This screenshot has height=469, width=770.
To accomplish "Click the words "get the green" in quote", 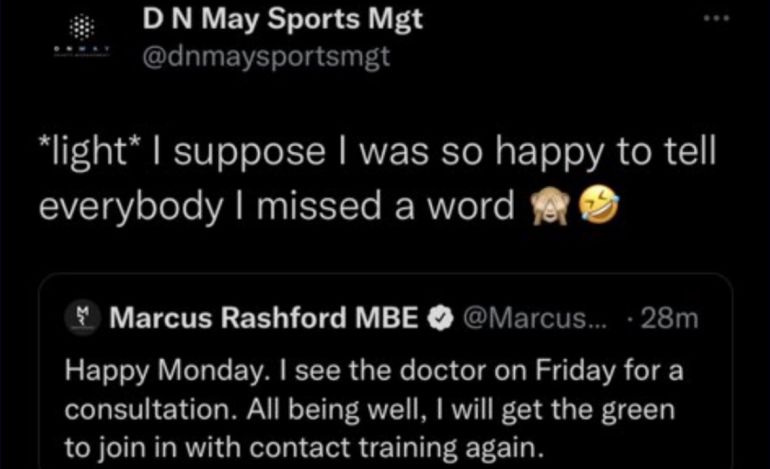I will pos(588,410).
